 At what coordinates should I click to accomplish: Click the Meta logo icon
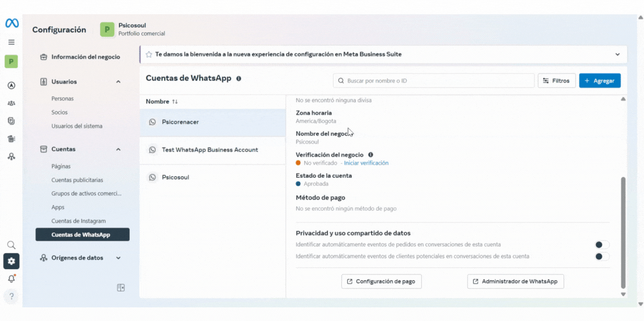(x=12, y=24)
